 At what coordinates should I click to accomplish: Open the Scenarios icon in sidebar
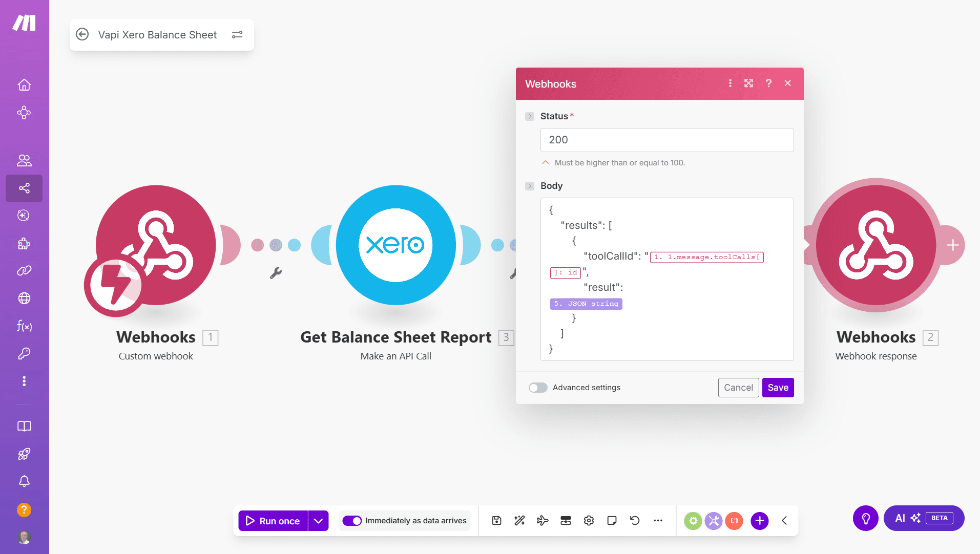(x=24, y=188)
